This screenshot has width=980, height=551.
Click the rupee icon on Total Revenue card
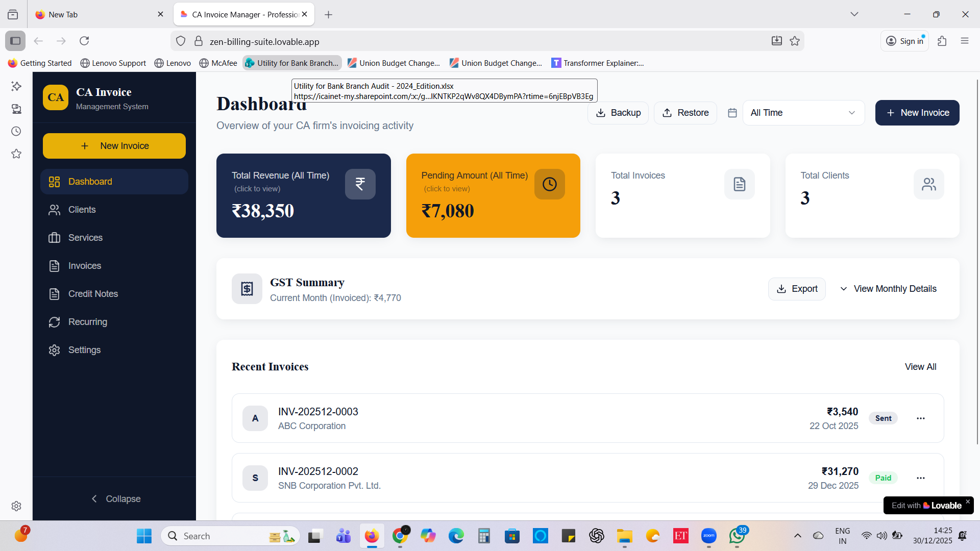360,184
